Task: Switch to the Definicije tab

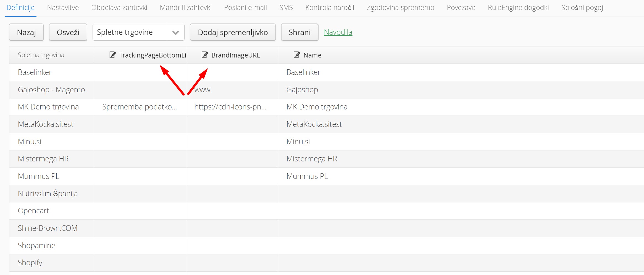Action: (x=20, y=7)
